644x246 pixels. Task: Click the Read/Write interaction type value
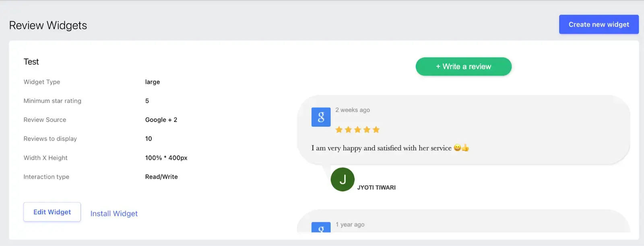tap(161, 176)
